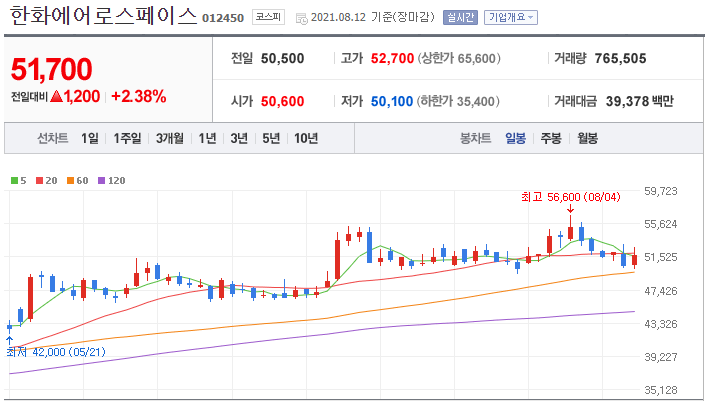Image resolution: width=705 pixels, height=401 pixels.
Task: Click the red 20-day moving average swatch
Action: (x=39, y=181)
